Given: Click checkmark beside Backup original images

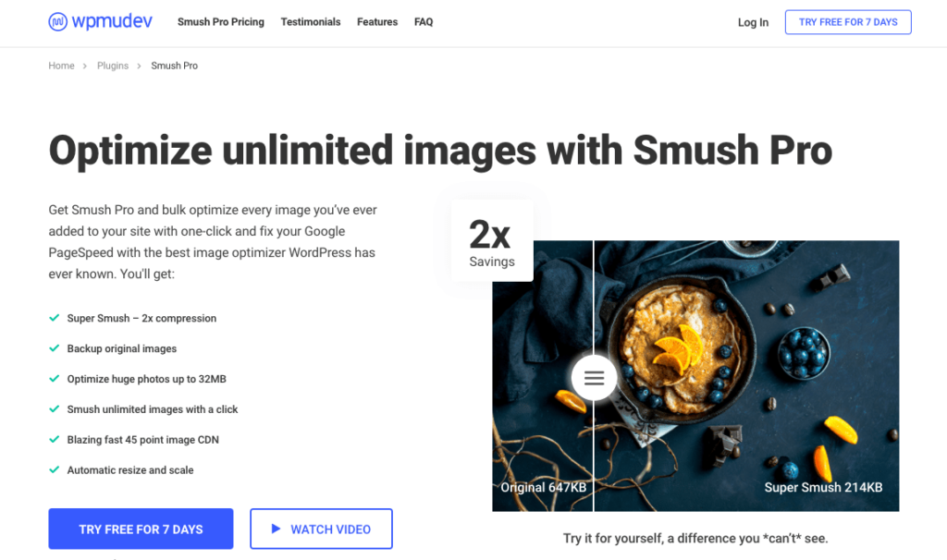Looking at the screenshot, I should 55,348.
